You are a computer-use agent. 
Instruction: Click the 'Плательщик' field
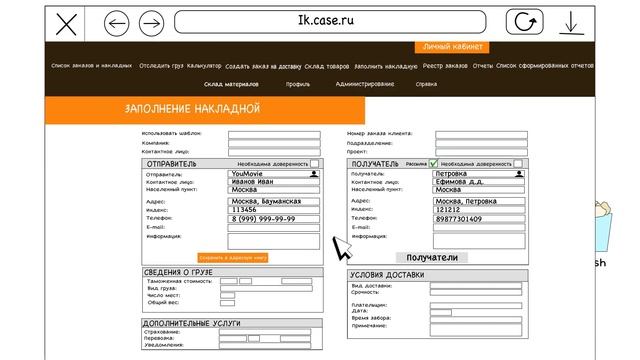tap(476, 306)
